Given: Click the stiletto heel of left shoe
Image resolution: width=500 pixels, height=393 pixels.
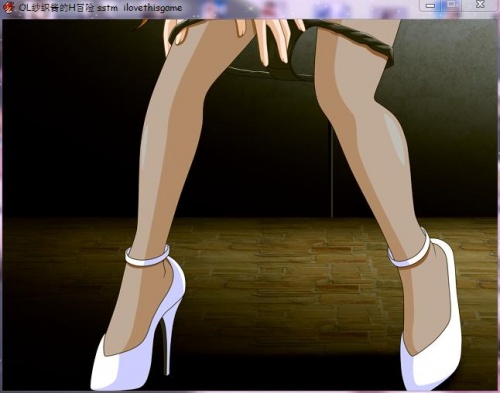Looking at the screenshot, I should pyautogui.click(x=166, y=343).
